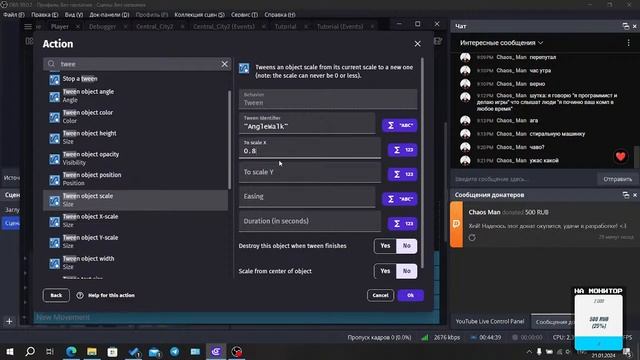
Task: Open Telegram from taskbar
Action: click(x=175, y=351)
